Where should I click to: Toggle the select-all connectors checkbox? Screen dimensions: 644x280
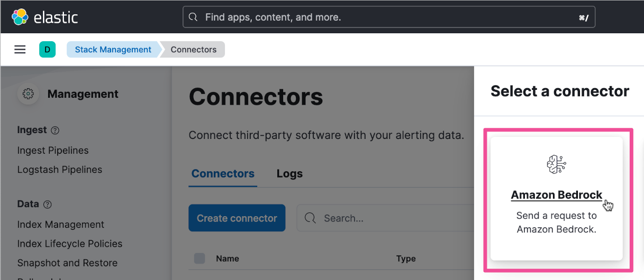[x=199, y=258]
